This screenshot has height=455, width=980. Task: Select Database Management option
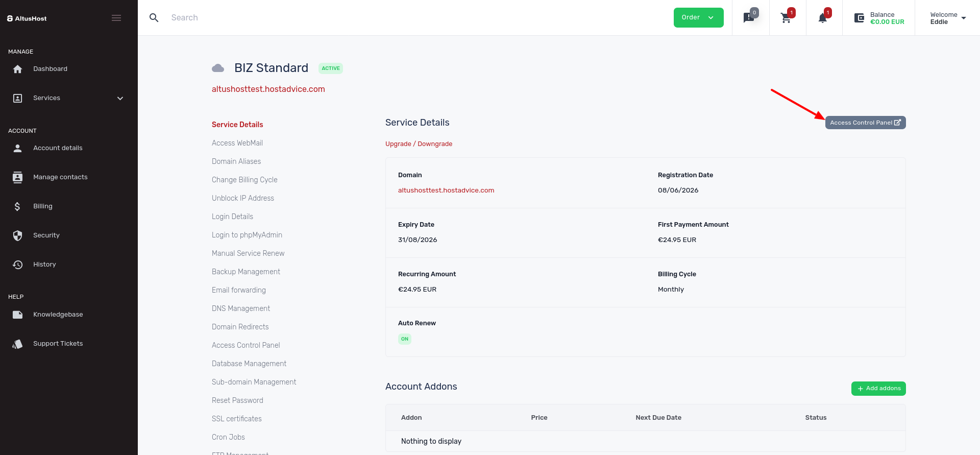[x=249, y=364]
